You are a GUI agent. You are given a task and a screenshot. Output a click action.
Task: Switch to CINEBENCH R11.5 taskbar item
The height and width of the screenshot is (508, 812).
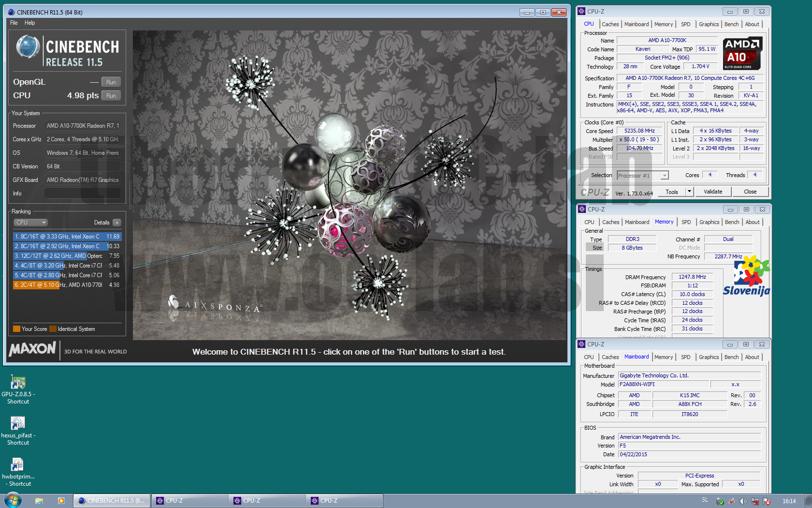pyautogui.click(x=112, y=501)
